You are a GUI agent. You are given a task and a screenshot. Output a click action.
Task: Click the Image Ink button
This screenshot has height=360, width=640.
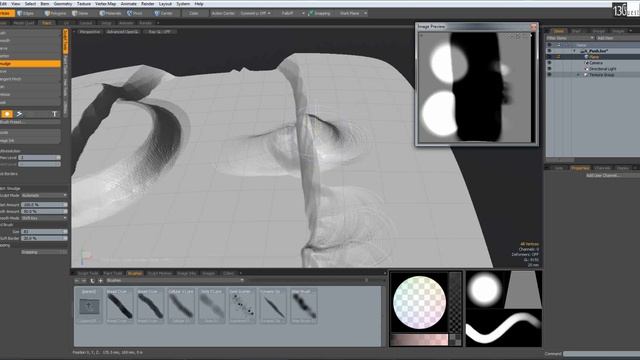pyautogui.click(x=30, y=140)
